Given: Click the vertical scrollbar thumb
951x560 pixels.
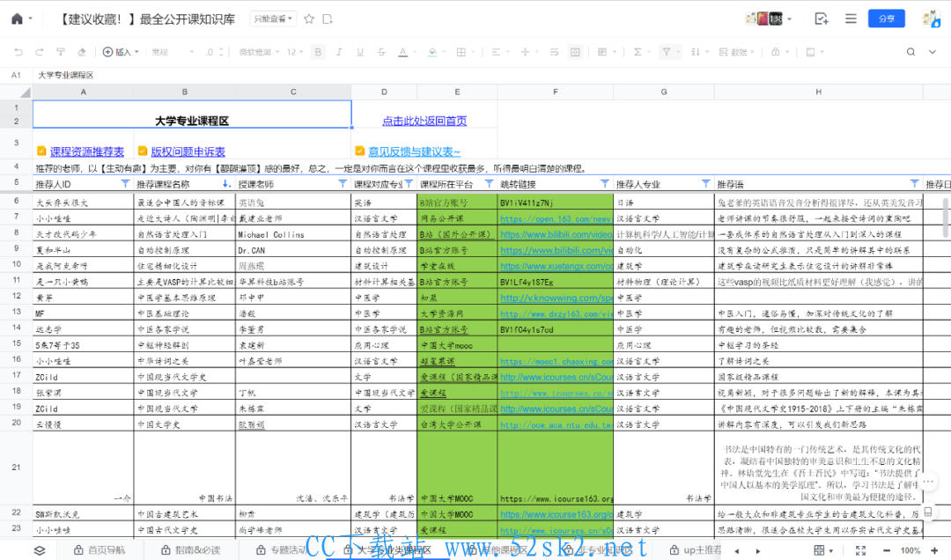Looking at the screenshot, I should (x=945, y=217).
